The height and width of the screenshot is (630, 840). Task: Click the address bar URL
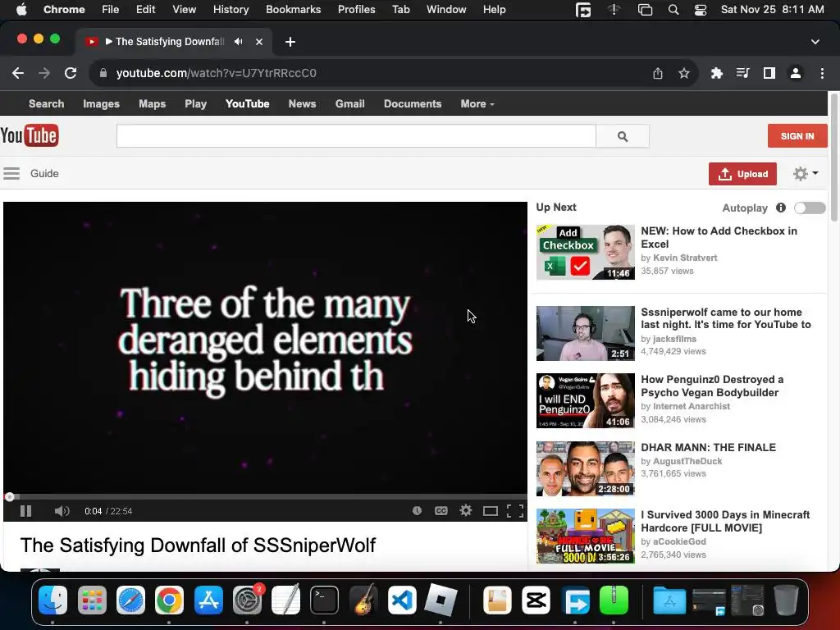(216, 73)
